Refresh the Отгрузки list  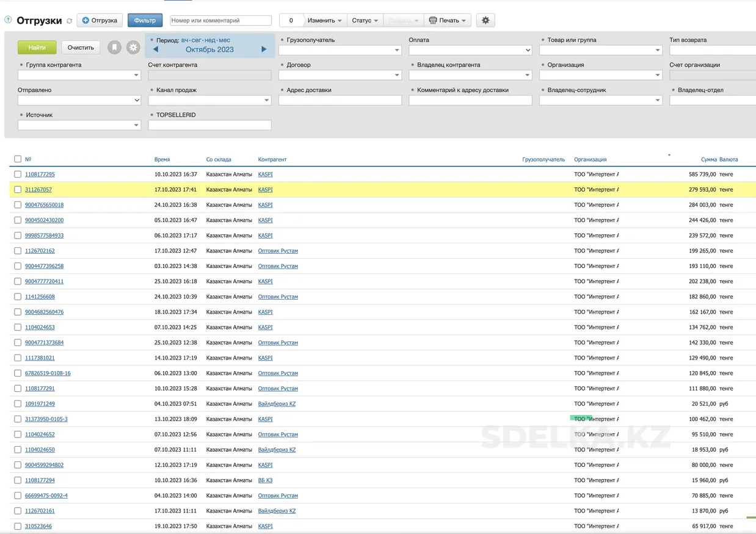pos(69,21)
